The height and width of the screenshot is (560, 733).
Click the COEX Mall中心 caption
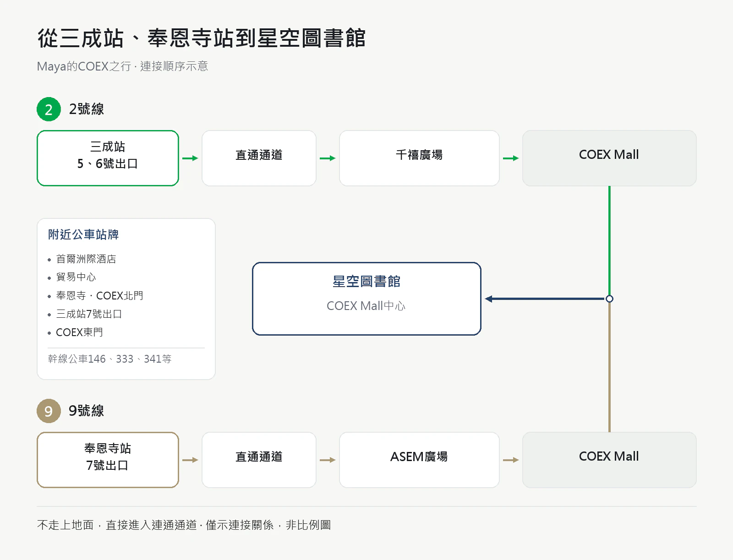tap(366, 305)
